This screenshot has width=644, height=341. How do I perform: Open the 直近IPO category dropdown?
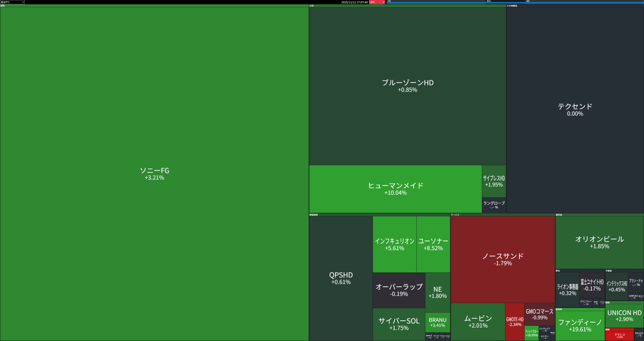click(12, 2)
